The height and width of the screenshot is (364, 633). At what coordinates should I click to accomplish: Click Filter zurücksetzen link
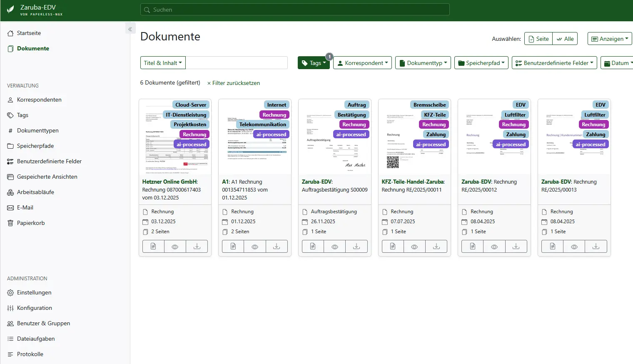point(234,83)
